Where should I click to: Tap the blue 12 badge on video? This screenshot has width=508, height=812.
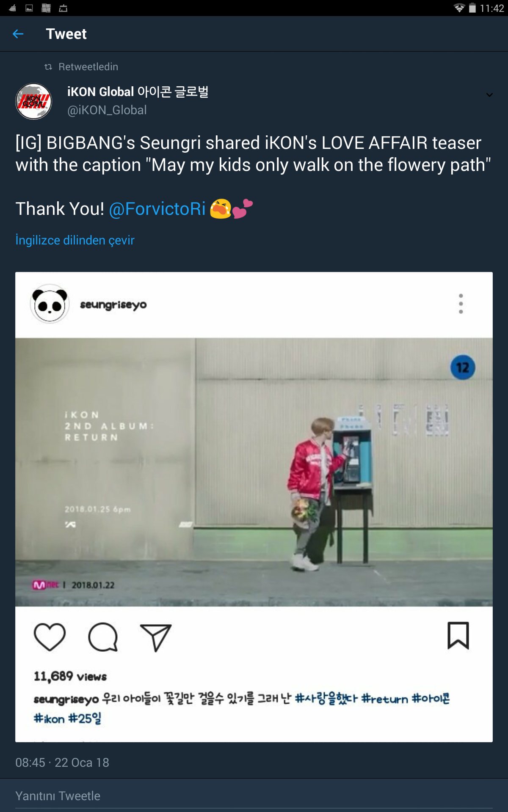(x=463, y=368)
